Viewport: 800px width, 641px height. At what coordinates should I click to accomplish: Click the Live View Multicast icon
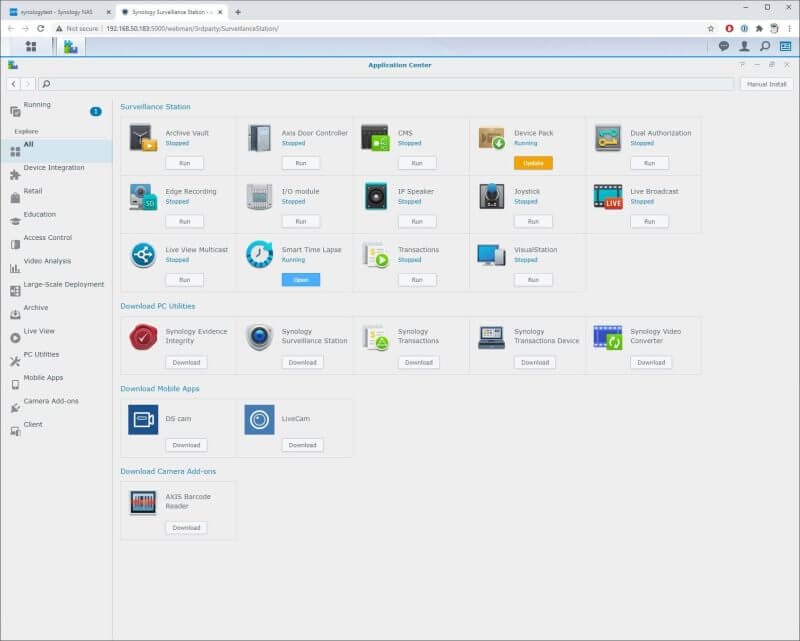pyautogui.click(x=143, y=254)
